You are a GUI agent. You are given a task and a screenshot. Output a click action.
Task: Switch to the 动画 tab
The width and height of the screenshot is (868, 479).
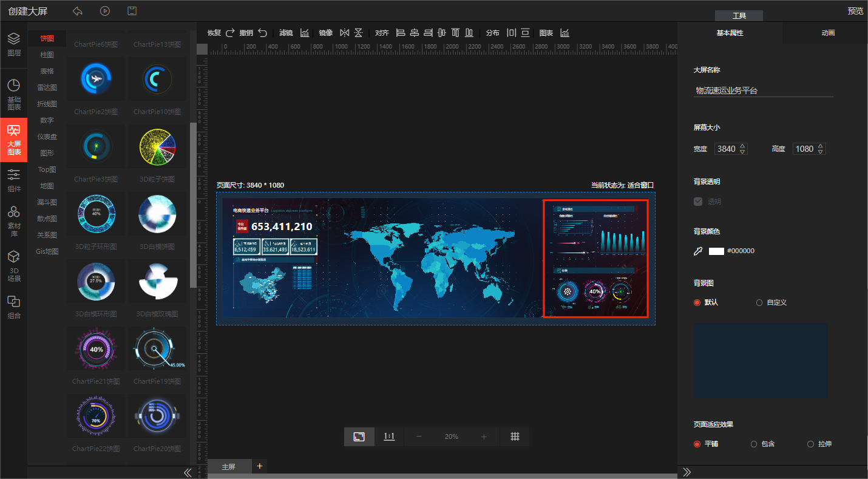pos(827,33)
